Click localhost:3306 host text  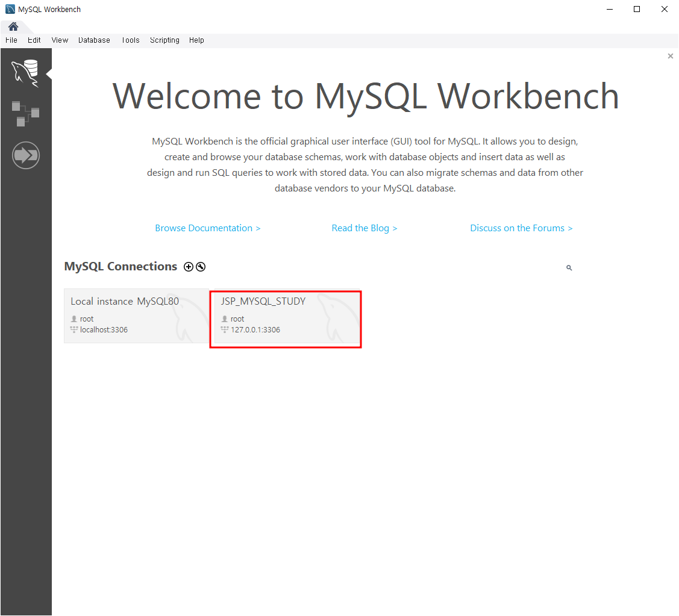point(104,330)
